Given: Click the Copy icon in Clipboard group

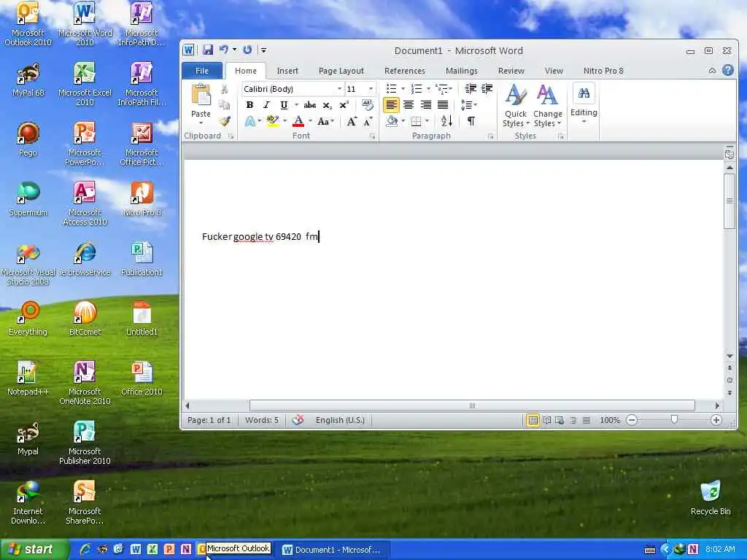Looking at the screenshot, I should [225, 105].
